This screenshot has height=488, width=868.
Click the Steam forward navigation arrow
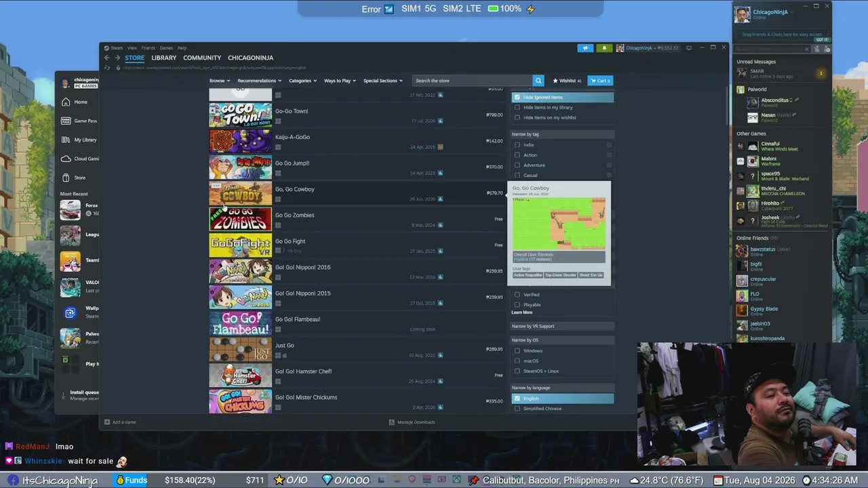click(x=117, y=58)
